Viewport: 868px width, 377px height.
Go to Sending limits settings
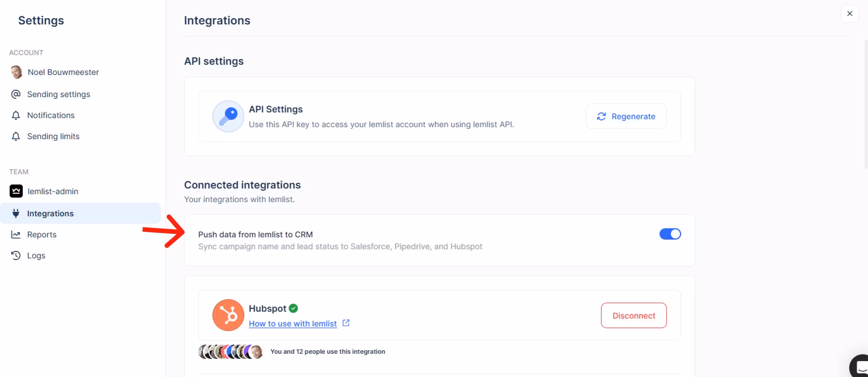tap(53, 136)
